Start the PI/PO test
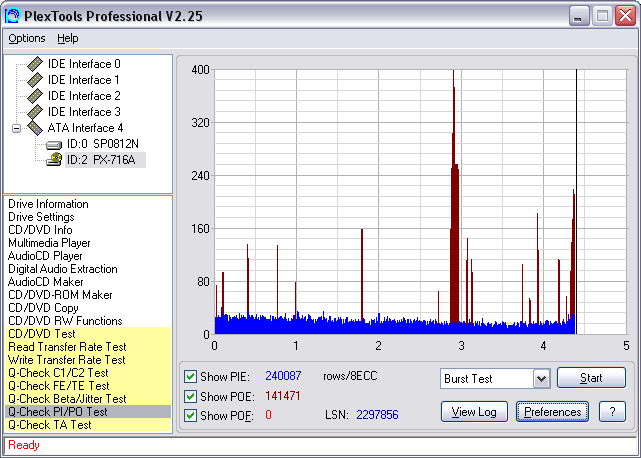 click(x=591, y=378)
